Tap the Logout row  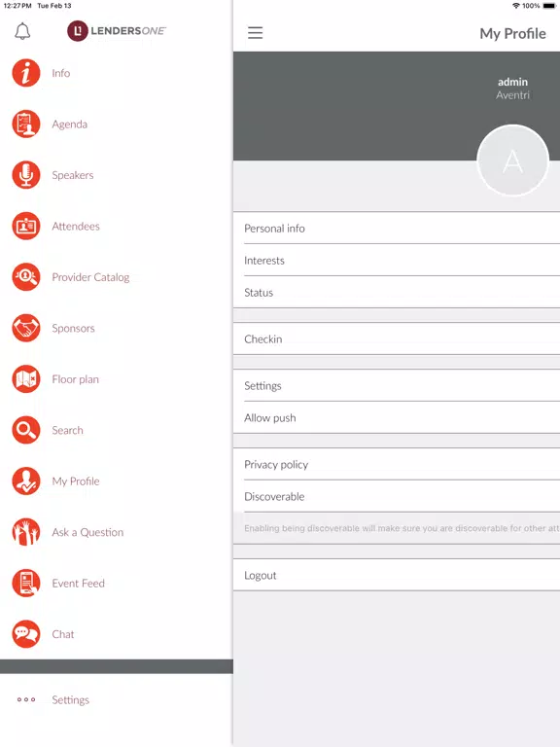(397, 575)
